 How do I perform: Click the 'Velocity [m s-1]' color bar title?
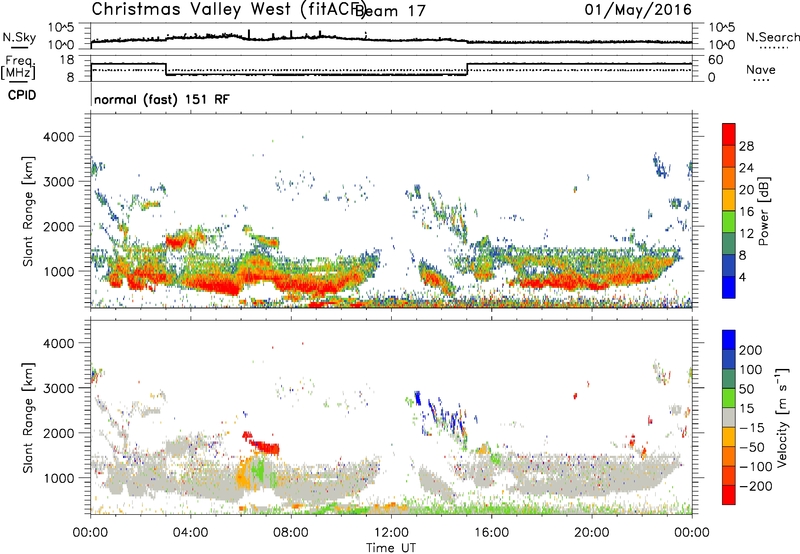pyautogui.click(x=783, y=417)
